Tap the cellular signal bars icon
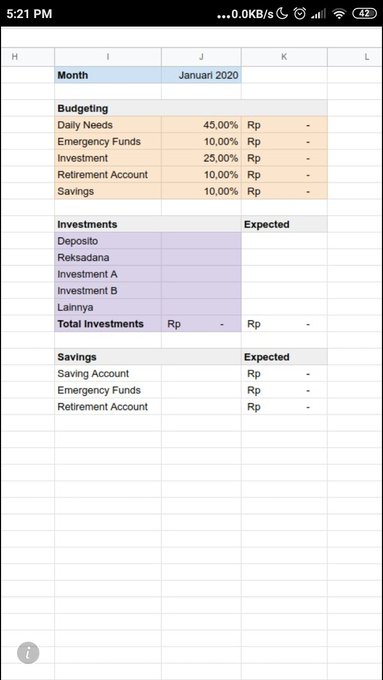 click(318, 14)
